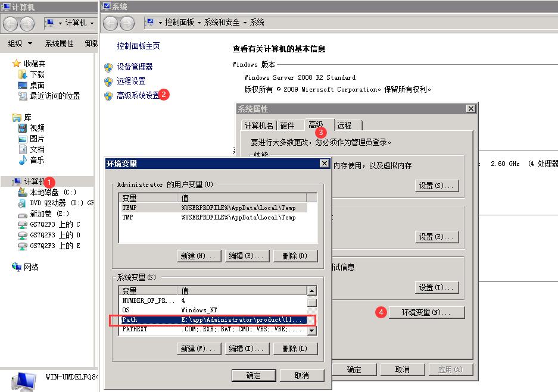Switch to the 硬件 tab
This screenshot has height=392, width=558.
287,126
